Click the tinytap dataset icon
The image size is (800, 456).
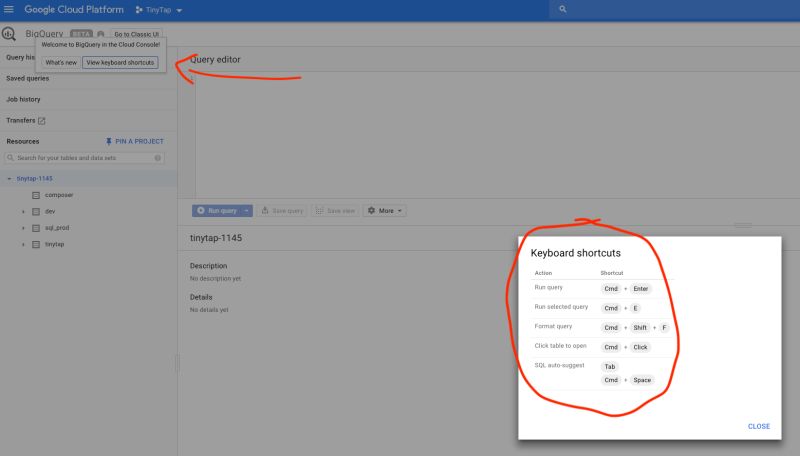coord(36,244)
